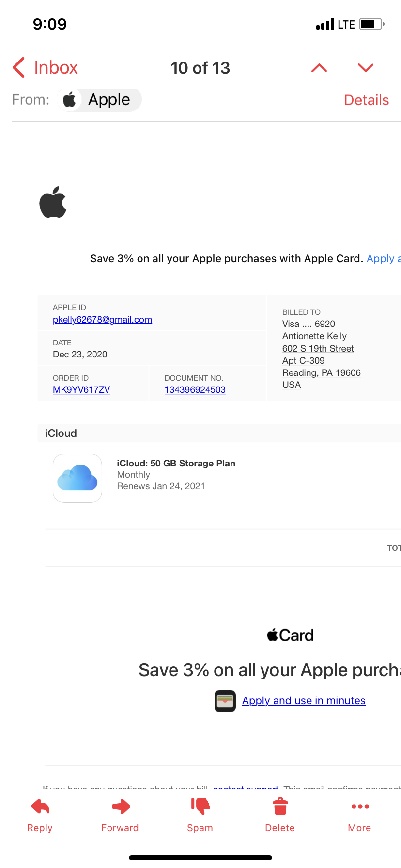The width and height of the screenshot is (401, 868).
Task: Tap the Reading, PA 19606 address line
Action: pos(322,373)
